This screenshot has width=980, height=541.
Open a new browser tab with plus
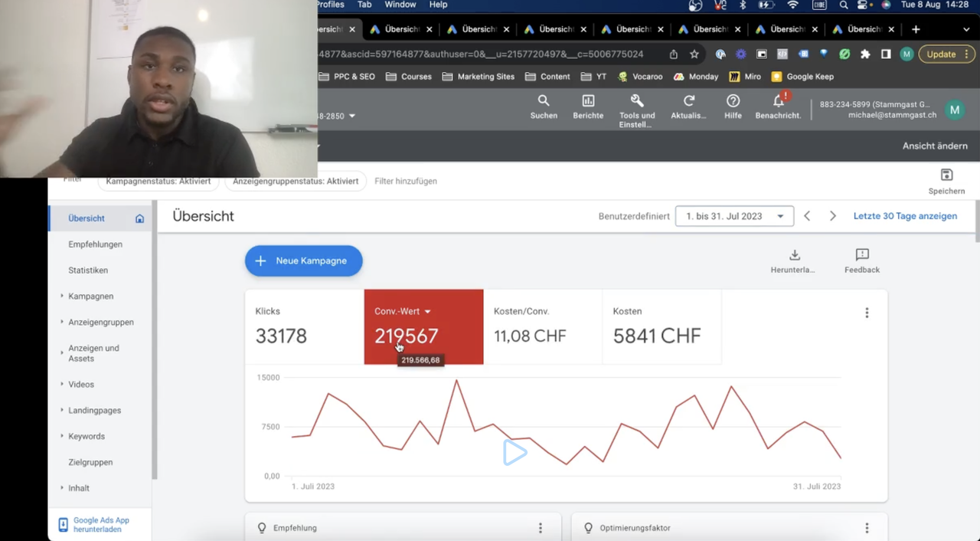coord(916,29)
